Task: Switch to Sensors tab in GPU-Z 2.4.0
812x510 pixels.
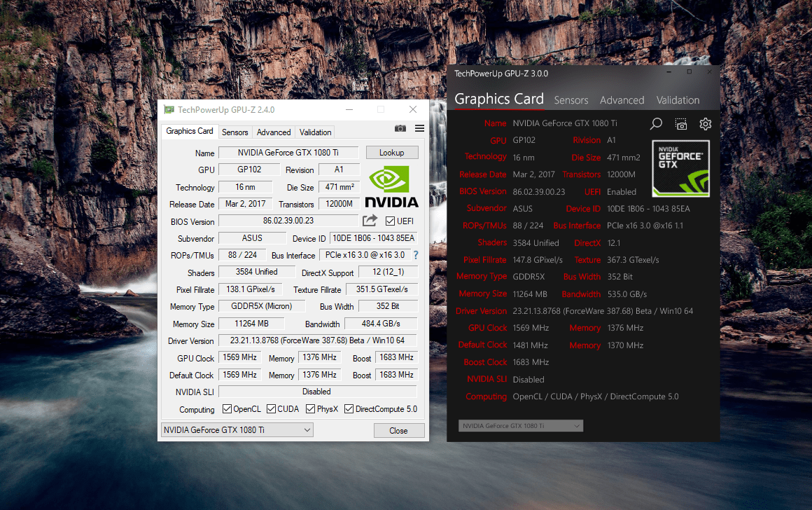Action: 235,132
